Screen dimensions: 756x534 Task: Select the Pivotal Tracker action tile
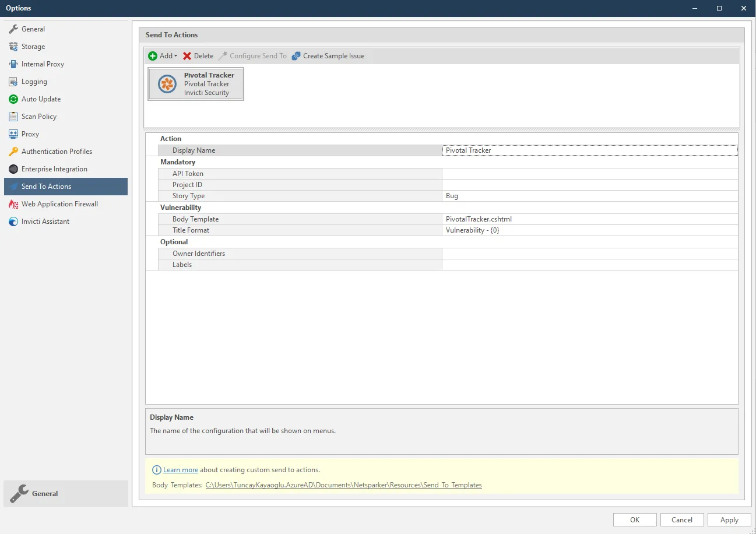coord(196,83)
